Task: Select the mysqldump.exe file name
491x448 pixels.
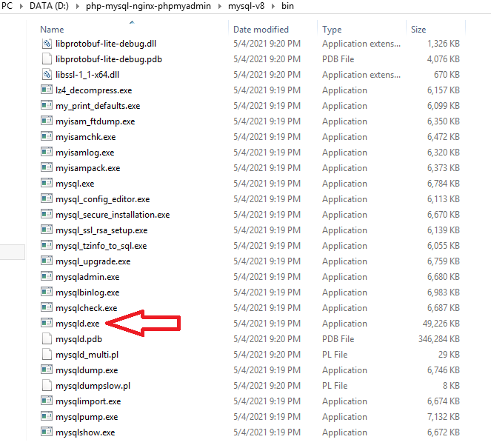Action: pyautogui.click(x=87, y=370)
